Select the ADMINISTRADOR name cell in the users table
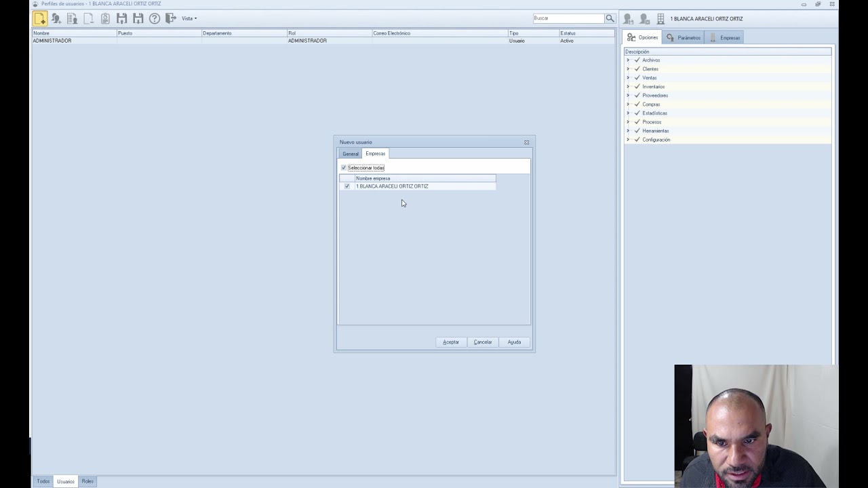The width and height of the screenshot is (868, 488). click(x=75, y=41)
